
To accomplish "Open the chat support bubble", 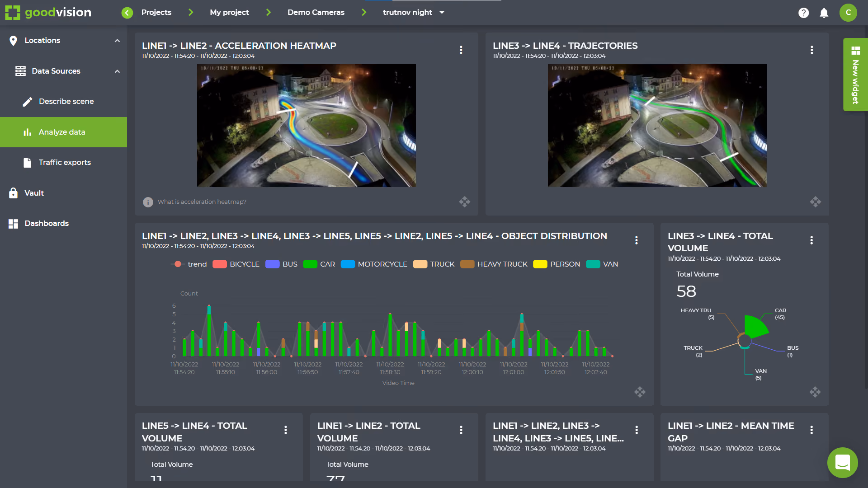I will 843,462.
